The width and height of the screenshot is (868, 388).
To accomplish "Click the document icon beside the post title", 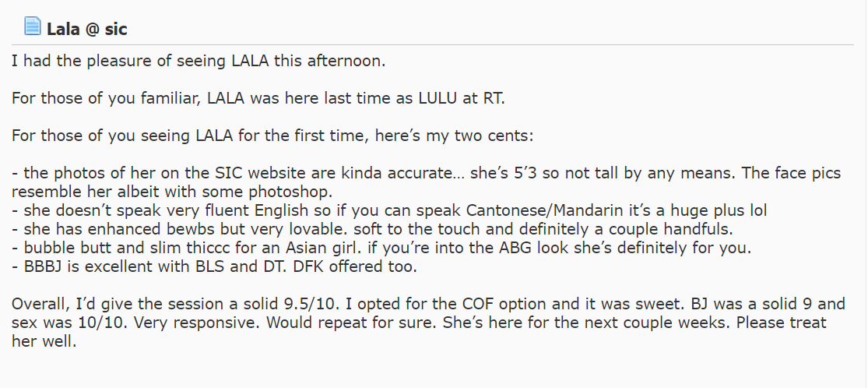I will [32, 27].
